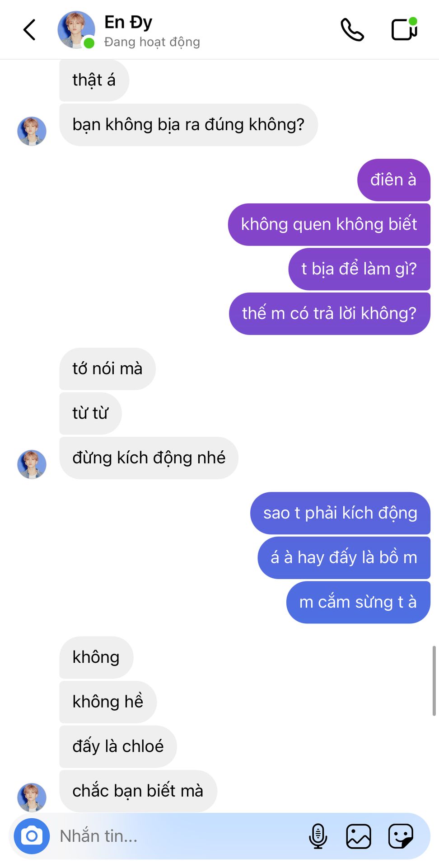
Task: Tap the microphone voice message icon
Action: tap(318, 836)
